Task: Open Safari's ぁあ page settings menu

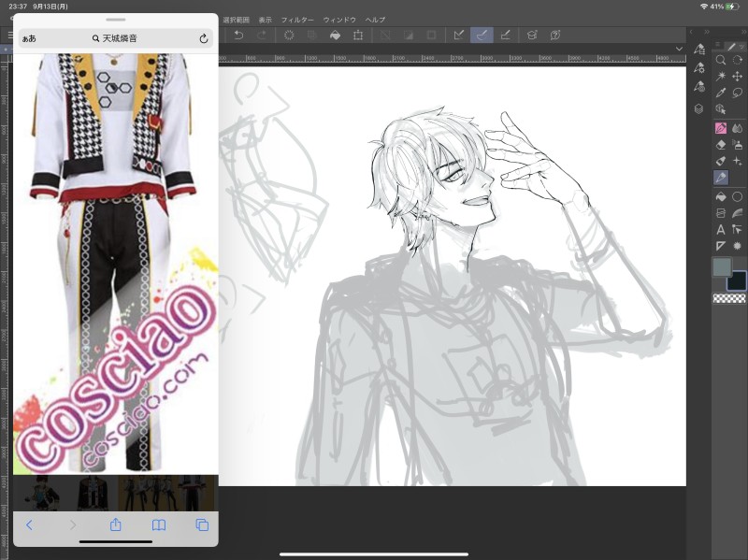Action: (x=29, y=38)
